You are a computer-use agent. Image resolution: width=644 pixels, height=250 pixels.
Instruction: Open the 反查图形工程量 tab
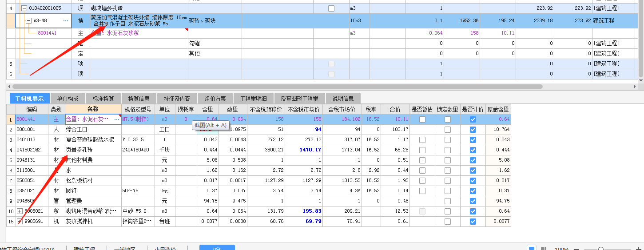point(299,99)
